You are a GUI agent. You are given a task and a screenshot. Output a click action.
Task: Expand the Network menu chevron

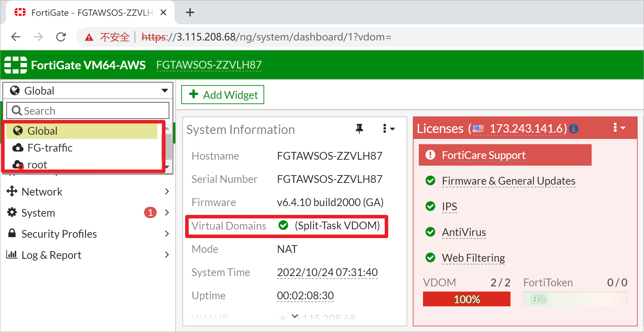(167, 191)
